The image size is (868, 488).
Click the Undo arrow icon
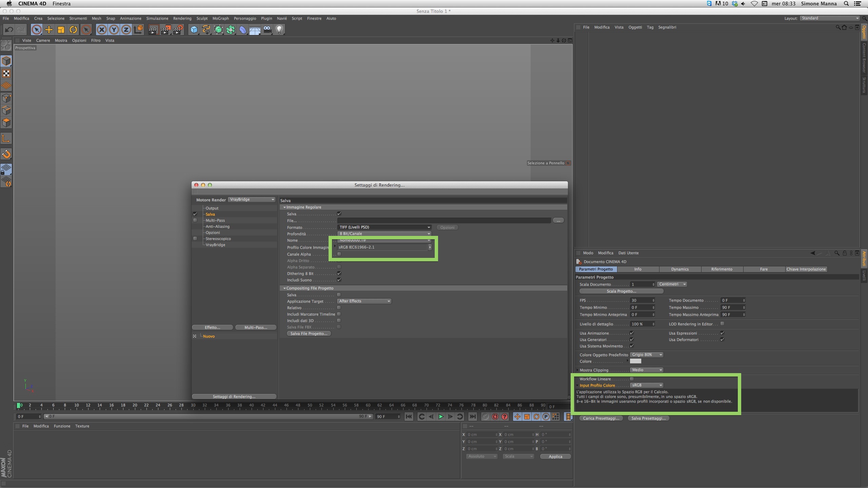pos(9,30)
